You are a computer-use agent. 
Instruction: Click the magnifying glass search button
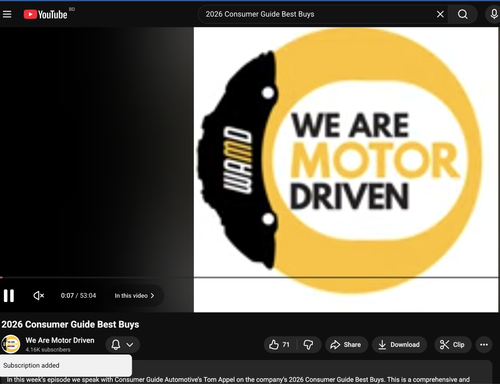click(463, 14)
